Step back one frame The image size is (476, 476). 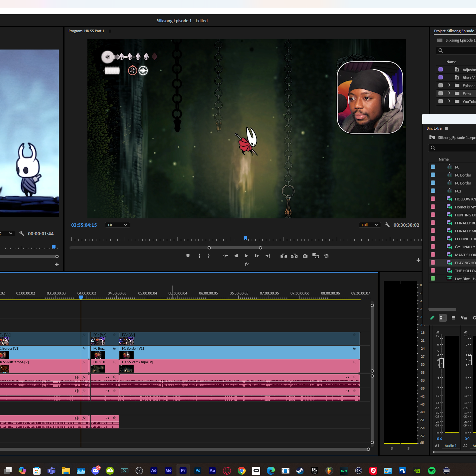click(236, 256)
